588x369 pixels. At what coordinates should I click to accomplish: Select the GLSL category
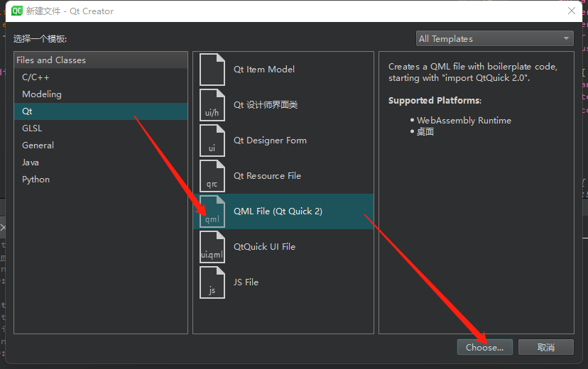[101, 128]
